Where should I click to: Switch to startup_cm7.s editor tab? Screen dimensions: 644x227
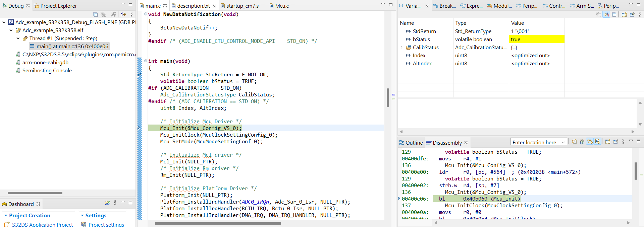coord(240,6)
